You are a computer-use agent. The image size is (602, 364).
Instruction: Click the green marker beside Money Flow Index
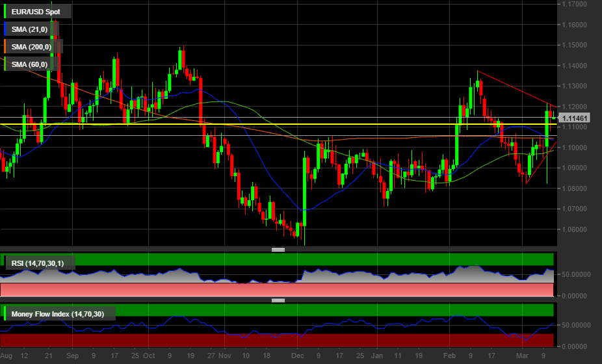pyautogui.click(x=6, y=315)
